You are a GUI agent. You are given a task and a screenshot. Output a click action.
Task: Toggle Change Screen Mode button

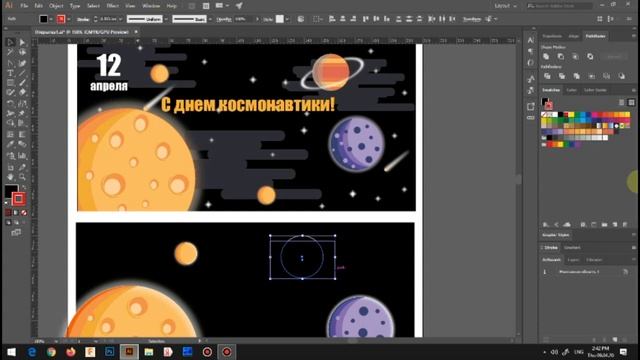(16, 233)
